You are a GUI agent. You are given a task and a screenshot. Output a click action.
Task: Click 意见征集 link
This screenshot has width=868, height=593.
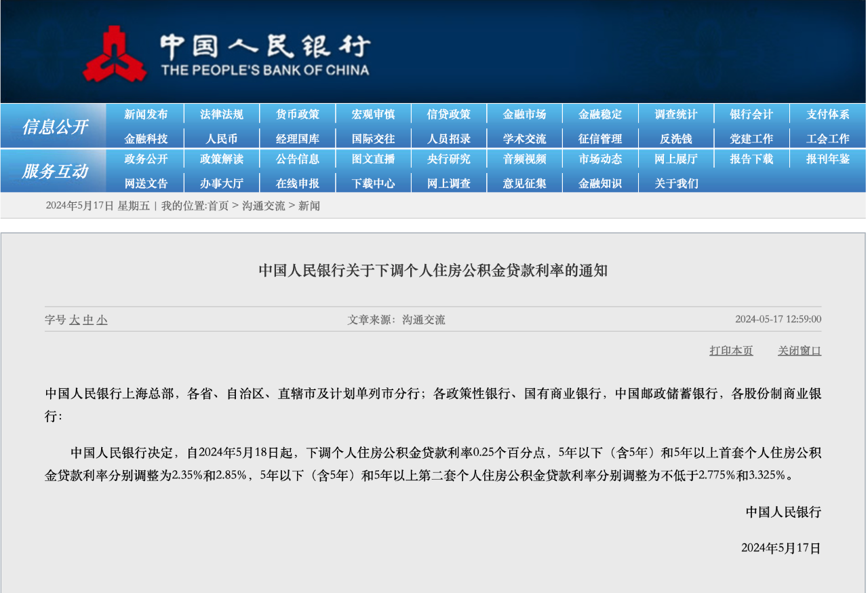coord(525,183)
